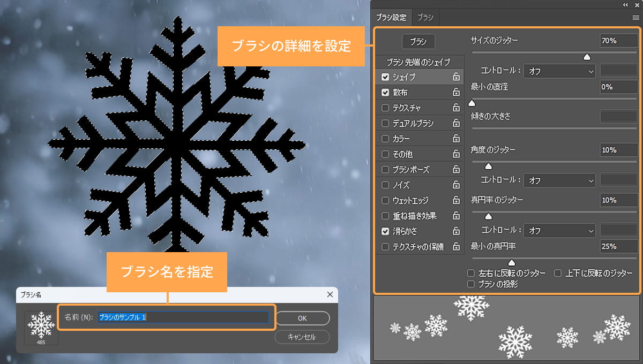Select the ブラシ設定 tab

[391, 17]
